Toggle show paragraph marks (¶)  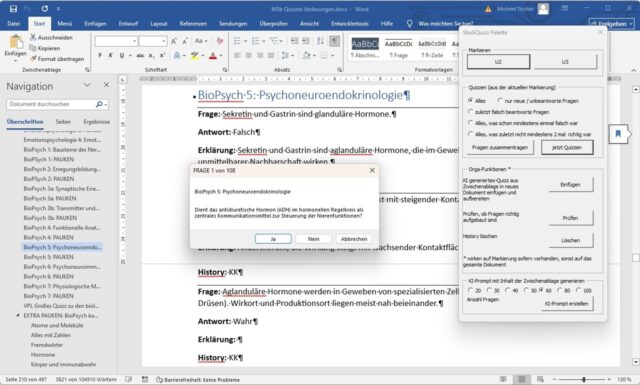[x=334, y=41]
